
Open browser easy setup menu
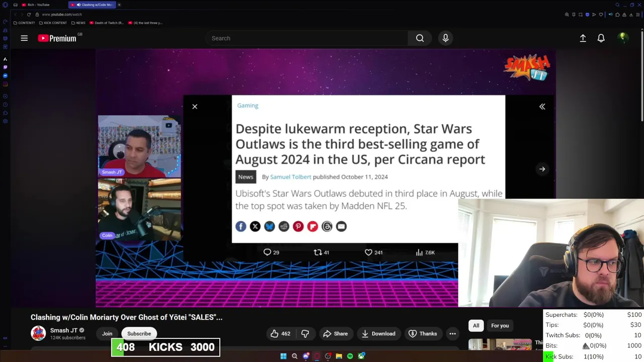638,15
